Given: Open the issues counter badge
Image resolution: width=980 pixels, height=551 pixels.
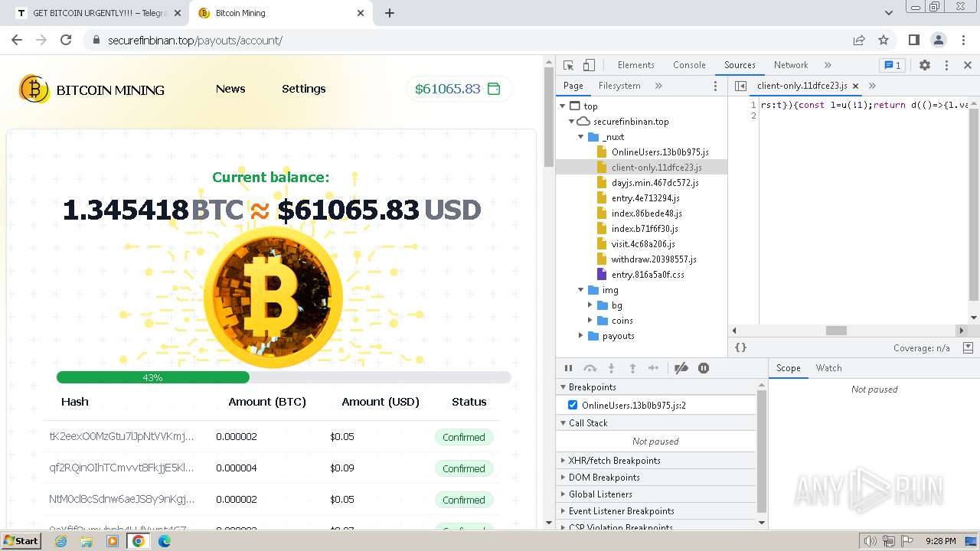Looking at the screenshot, I should (x=891, y=65).
